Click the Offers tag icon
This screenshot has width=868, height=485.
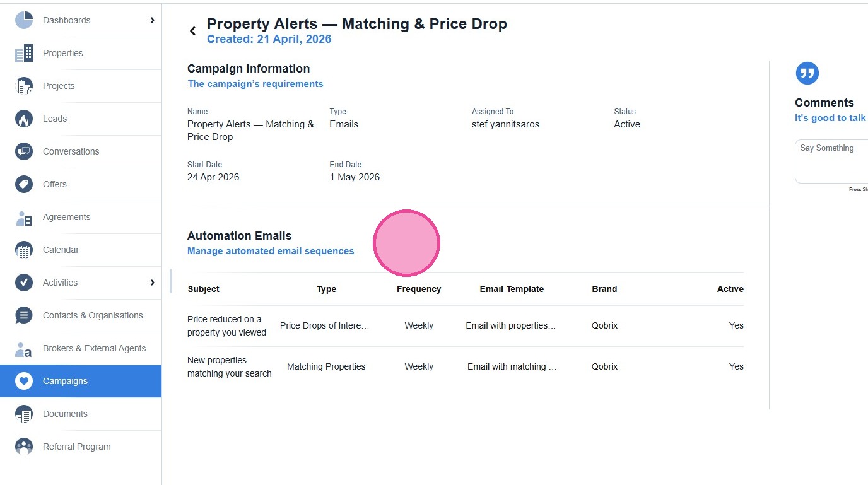click(x=24, y=184)
